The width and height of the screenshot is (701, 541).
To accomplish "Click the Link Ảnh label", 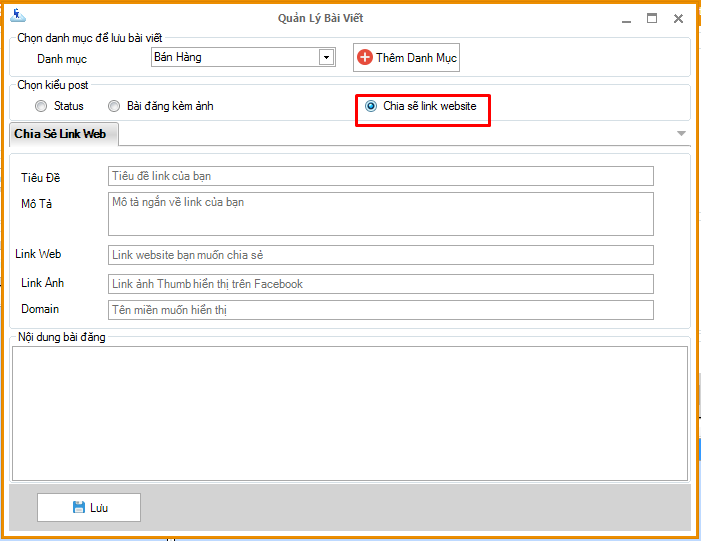I will pos(42,283).
